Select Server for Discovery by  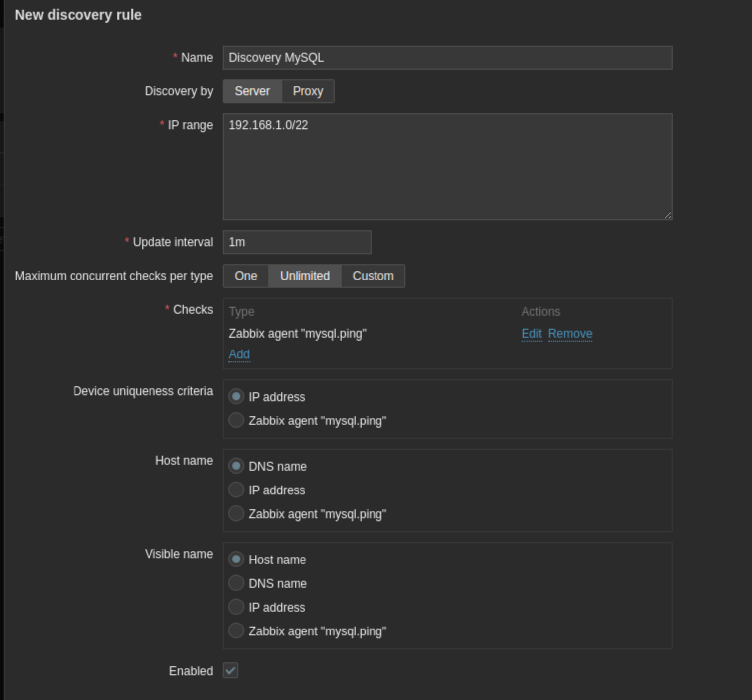[x=252, y=91]
